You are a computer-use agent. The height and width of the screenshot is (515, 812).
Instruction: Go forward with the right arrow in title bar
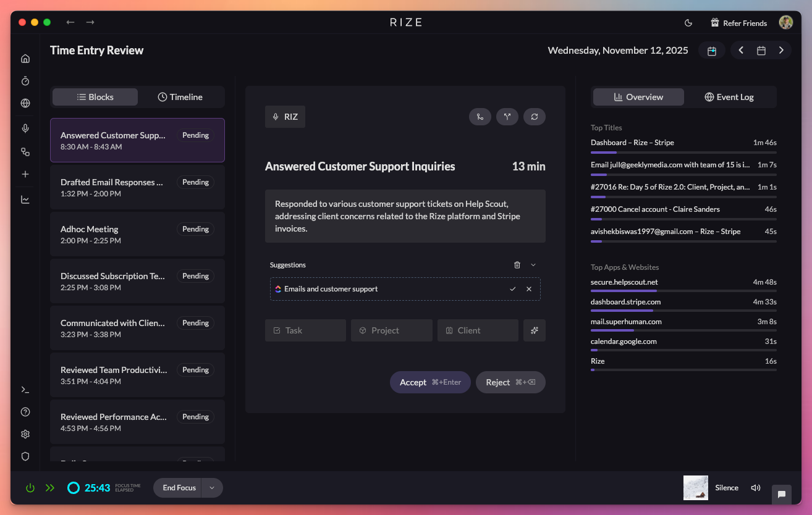click(90, 22)
